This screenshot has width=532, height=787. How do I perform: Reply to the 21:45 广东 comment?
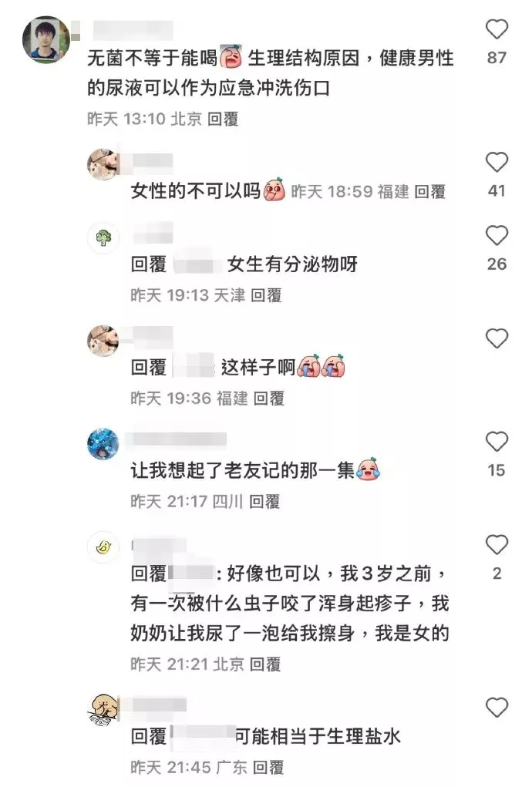(x=268, y=768)
